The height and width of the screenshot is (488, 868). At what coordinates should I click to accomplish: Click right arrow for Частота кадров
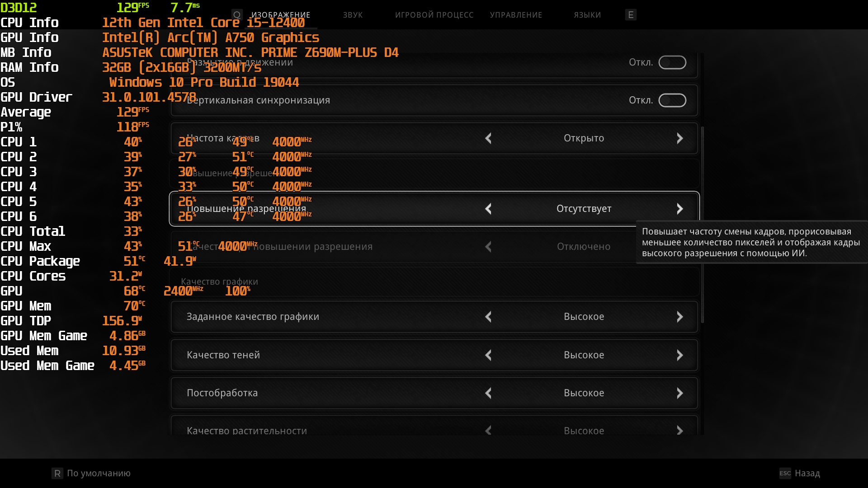(679, 138)
